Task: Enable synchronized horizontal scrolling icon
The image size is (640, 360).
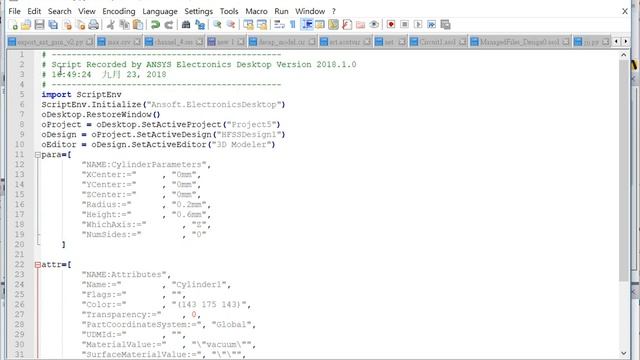Action: pyautogui.click(x=262, y=25)
